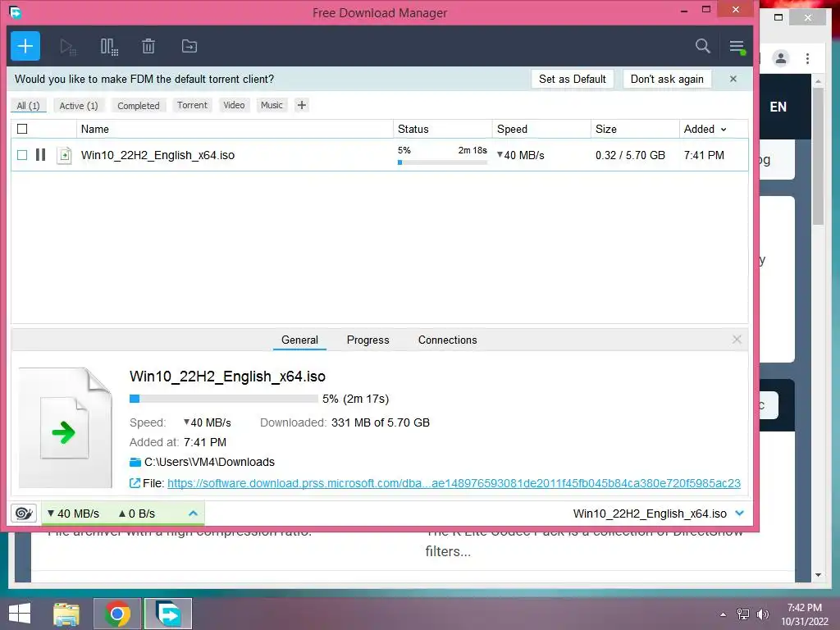This screenshot has width=840, height=630.
Task: Click the 7:41 PM added time cell
Action: 704,155
